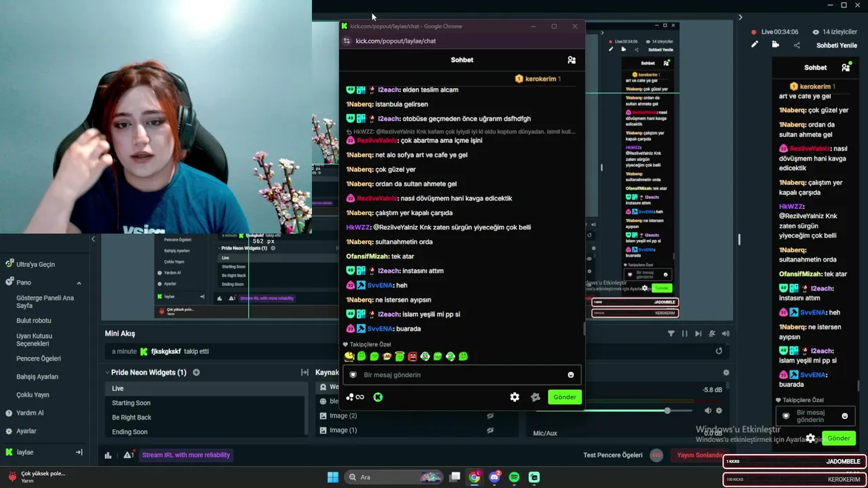Image resolution: width=868 pixels, height=488 pixels.
Task: Open the Mini Akış filter funnel icon
Action: click(671, 333)
